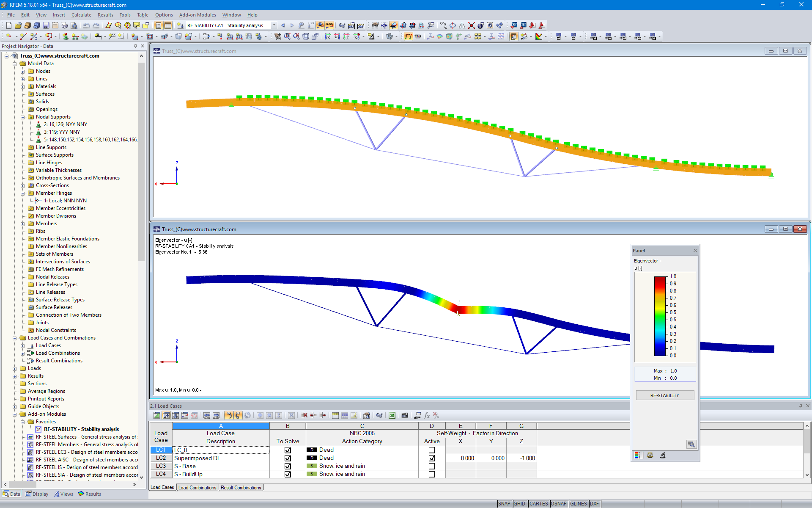Viewport: 812px width, 508px height.
Task: Click the Print icon in toolbar
Action: (65, 25)
